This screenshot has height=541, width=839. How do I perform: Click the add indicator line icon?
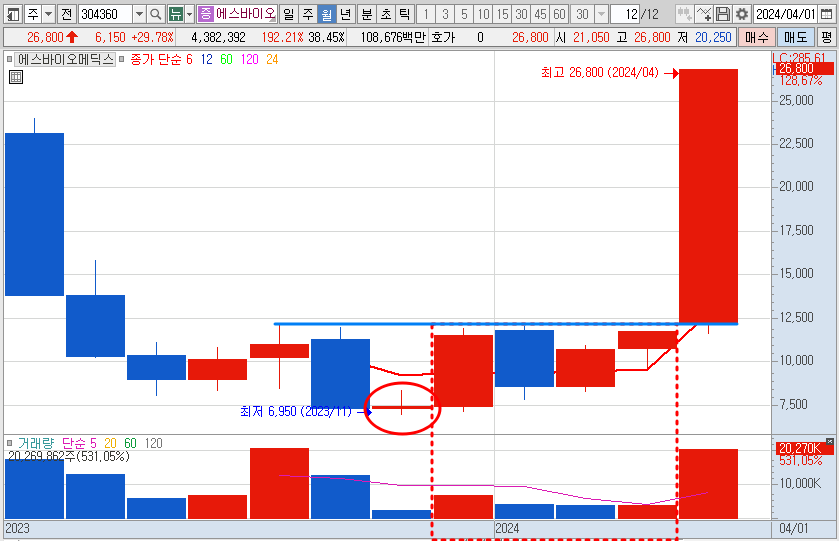click(x=704, y=14)
